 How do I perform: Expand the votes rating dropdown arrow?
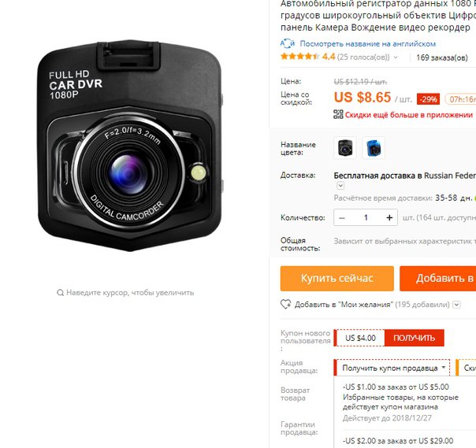pos(396,57)
